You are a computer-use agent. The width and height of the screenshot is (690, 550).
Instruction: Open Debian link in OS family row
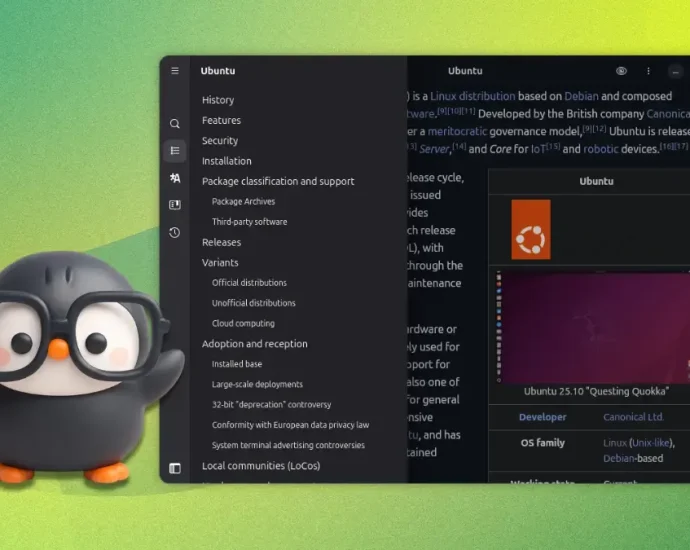point(618,458)
